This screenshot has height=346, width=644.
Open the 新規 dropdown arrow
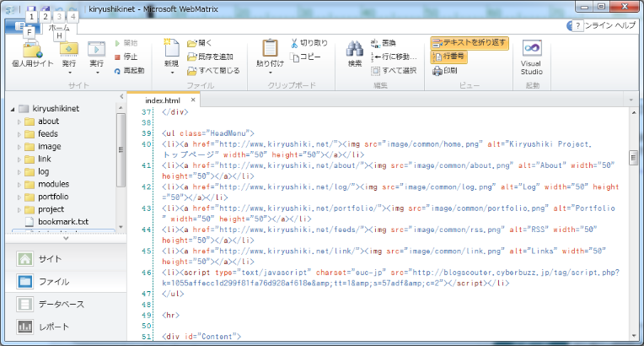[172, 73]
